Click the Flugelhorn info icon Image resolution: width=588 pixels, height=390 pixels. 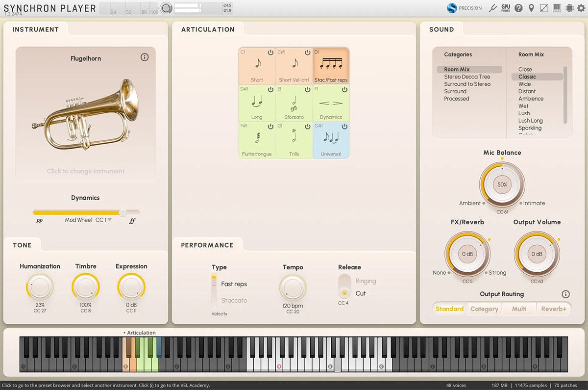click(x=145, y=57)
